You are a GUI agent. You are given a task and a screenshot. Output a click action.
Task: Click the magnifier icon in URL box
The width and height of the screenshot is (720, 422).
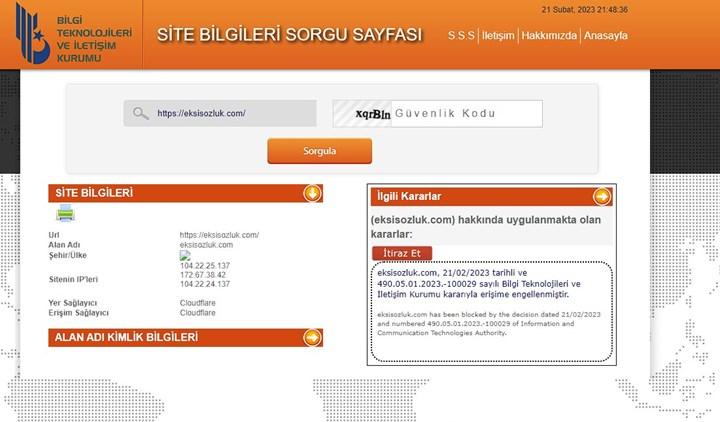[141, 113]
